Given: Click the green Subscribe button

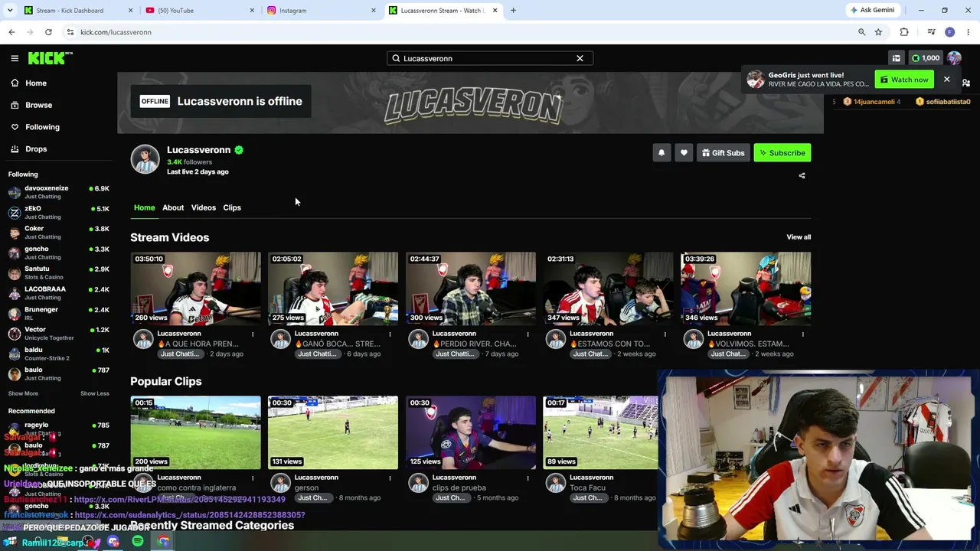Looking at the screenshot, I should (782, 153).
